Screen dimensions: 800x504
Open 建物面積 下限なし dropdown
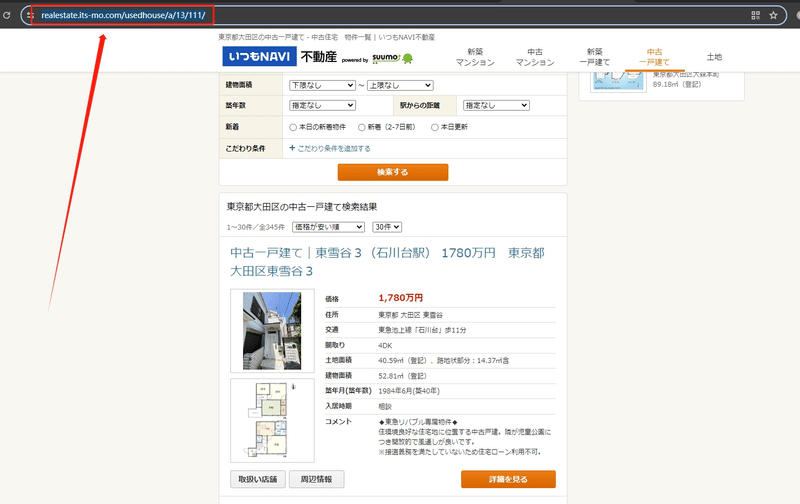[322, 85]
